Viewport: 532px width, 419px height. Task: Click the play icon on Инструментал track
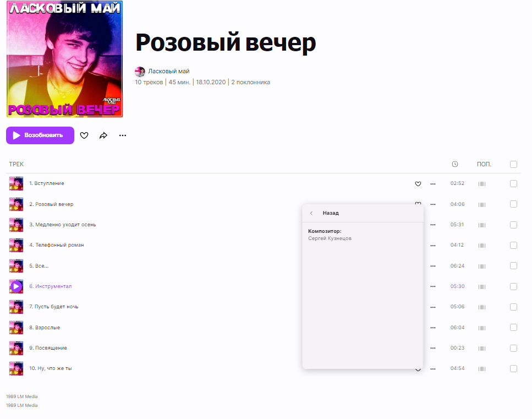pyautogui.click(x=16, y=286)
